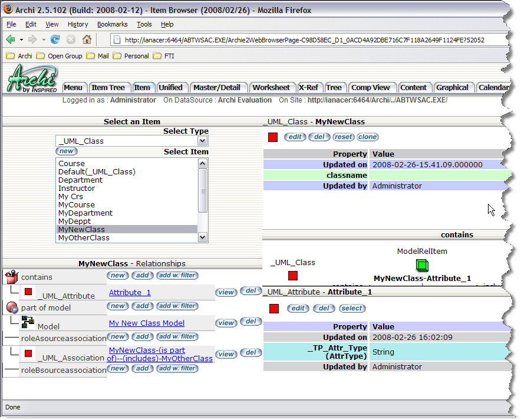Click the green ModelRelItem cube icon
Screen dimensions: 521x420
[421, 265]
